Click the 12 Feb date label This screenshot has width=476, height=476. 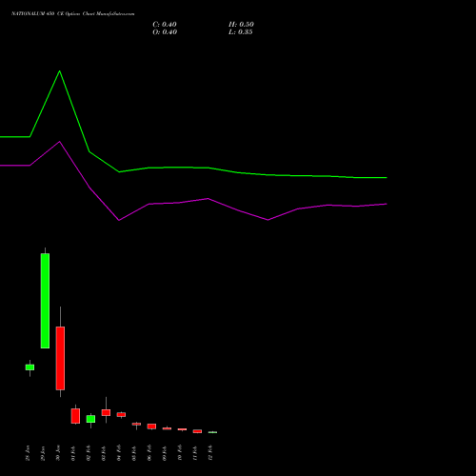210,453
